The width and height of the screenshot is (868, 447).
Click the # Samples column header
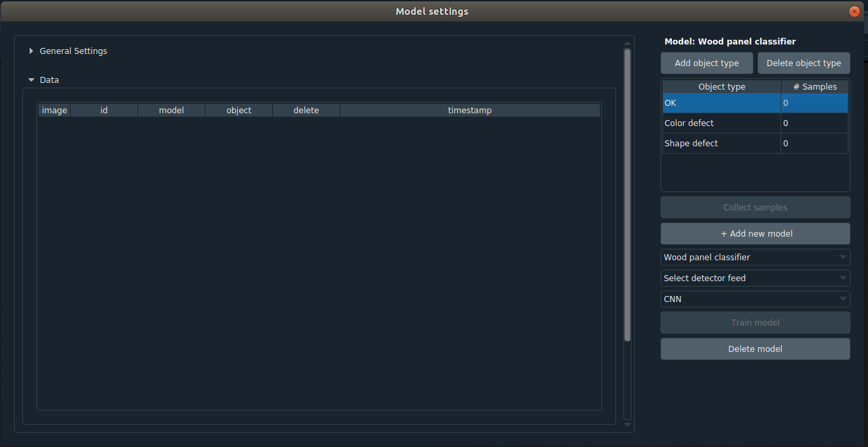[x=815, y=87]
